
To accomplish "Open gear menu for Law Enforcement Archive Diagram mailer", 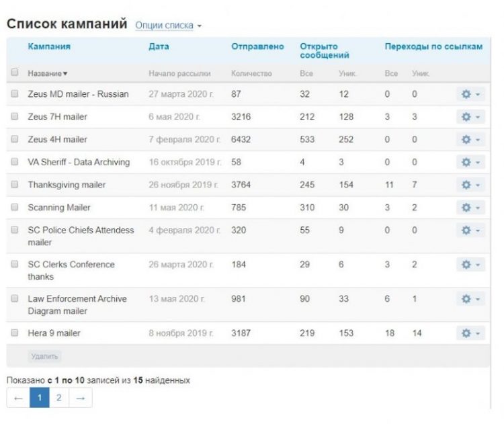I will click(470, 299).
